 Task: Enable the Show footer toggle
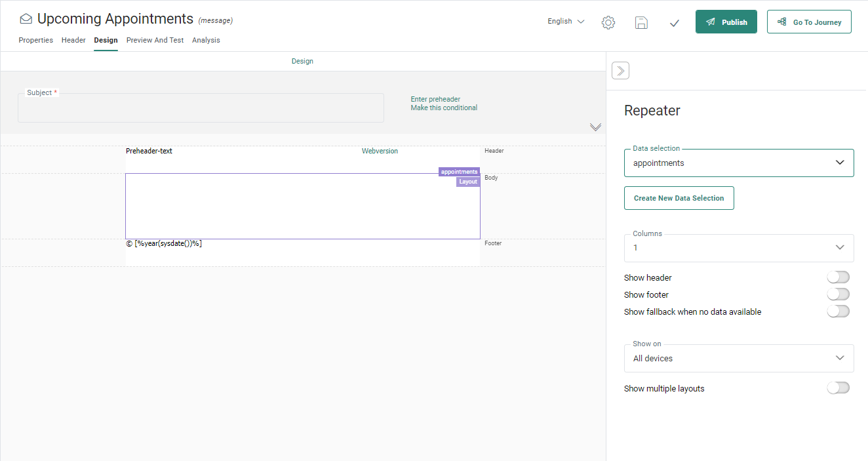tap(838, 294)
